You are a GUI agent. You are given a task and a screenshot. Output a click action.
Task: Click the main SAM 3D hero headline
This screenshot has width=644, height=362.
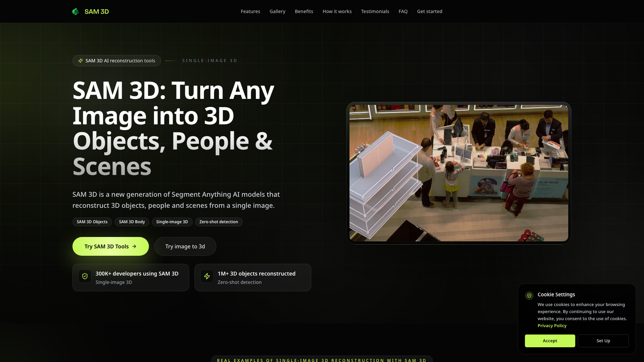coord(173,128)
